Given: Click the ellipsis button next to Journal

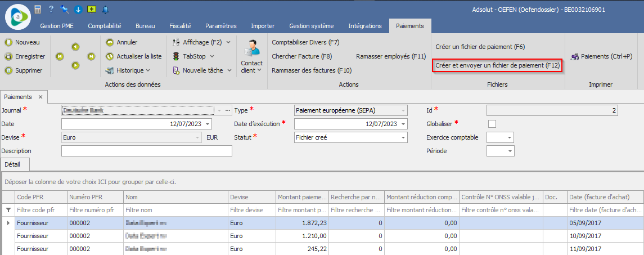Looking at the screenshot, I should pyautogui.click(x=228, y=110).
